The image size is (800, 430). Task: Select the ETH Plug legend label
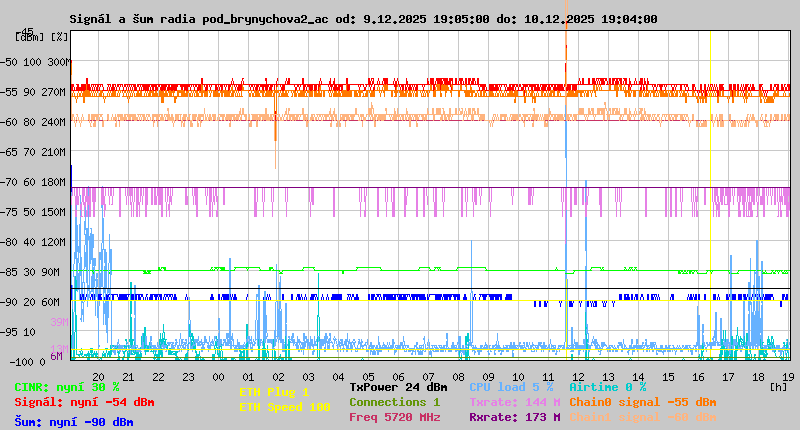(274, 392)
